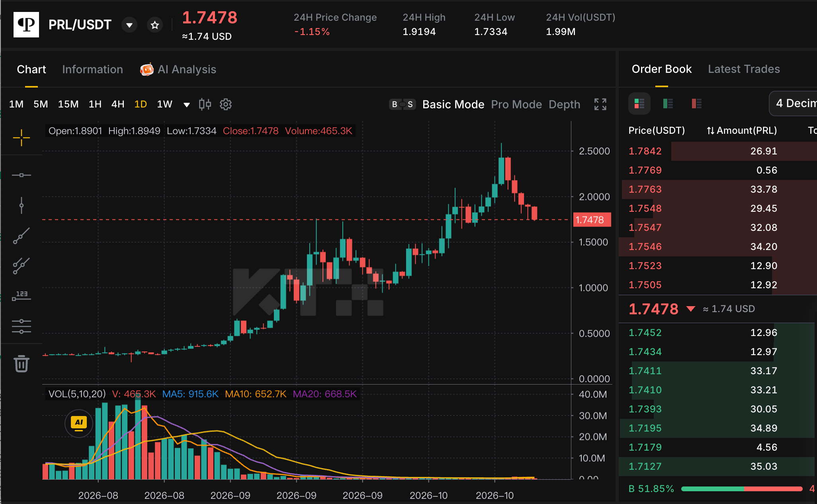Set chart interval to 5M

coord(41,104)
